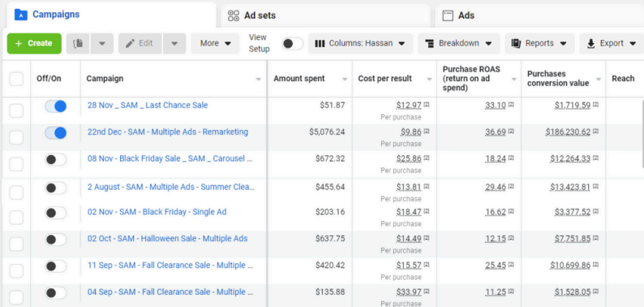This screenshot has width=644, height=307.
Task: Turn on 11 Sep Fall Clearance campaign
Action: (x=56, y=266)
